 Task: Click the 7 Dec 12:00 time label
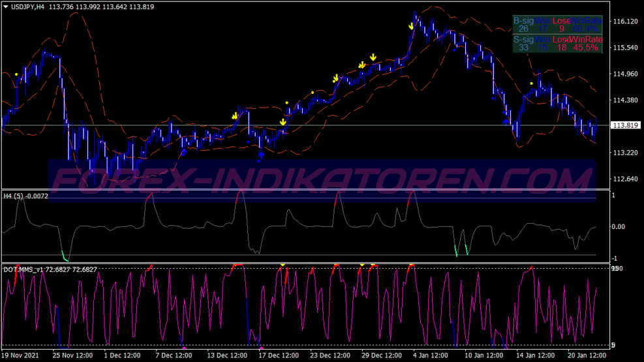[174, 355]
